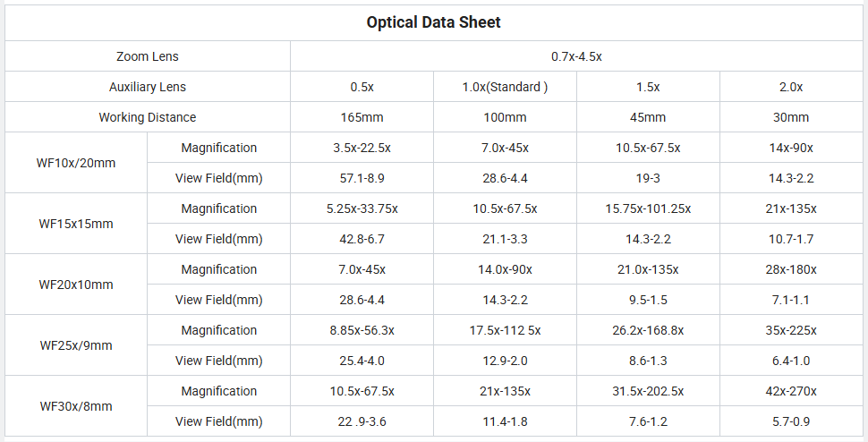Select the WF10x/20mm eyepiece label
The image size is (868, 442).
pyautogui.click(x=76, y=163)
